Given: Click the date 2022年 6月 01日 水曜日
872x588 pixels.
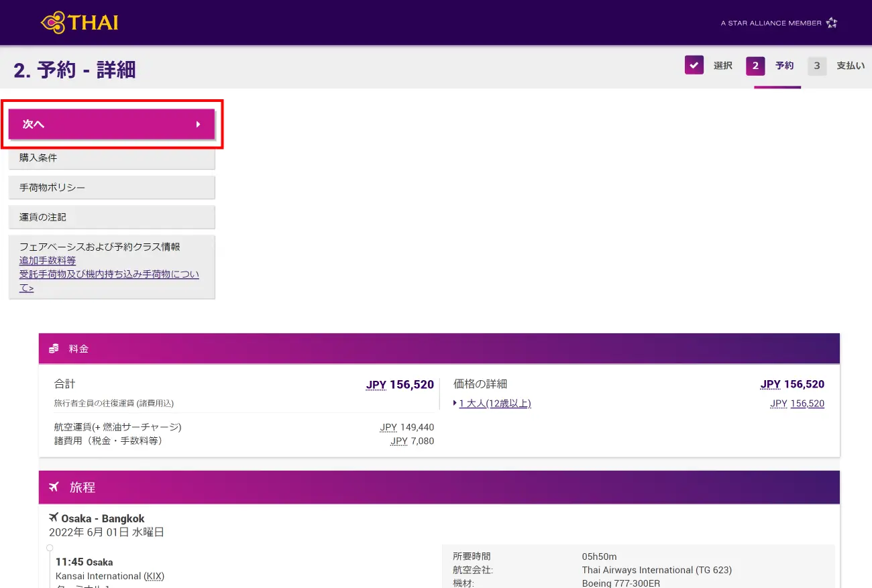Looking at the screenshot, I should [x=107, y=532].
